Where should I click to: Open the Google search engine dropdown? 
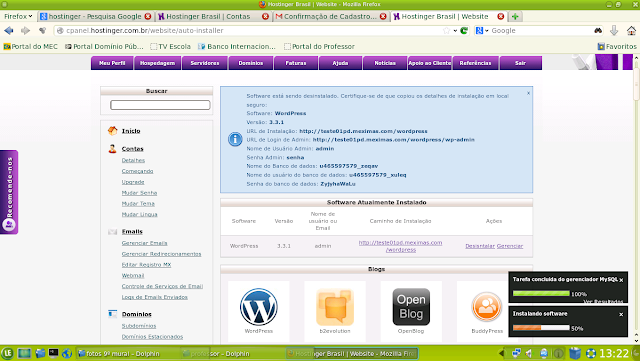(482, 31)
